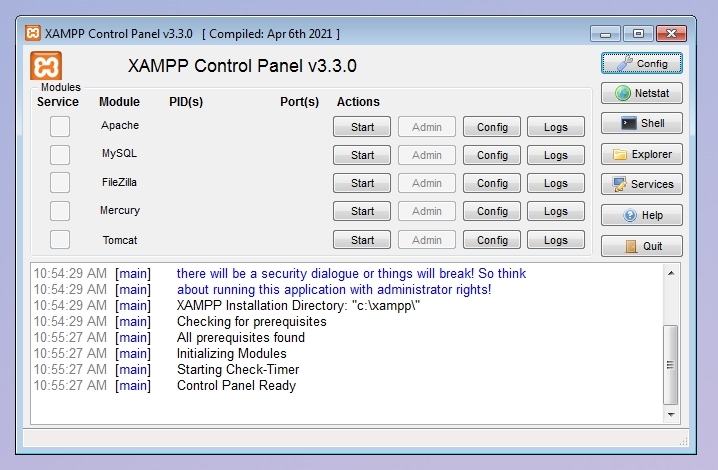Open the Config menu for Mercury

tap(492, 211)
